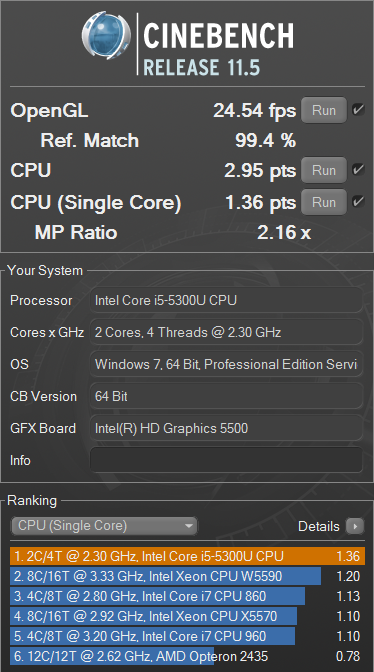Click the Processor field showing i5-5300U

(x=226, y=300)
